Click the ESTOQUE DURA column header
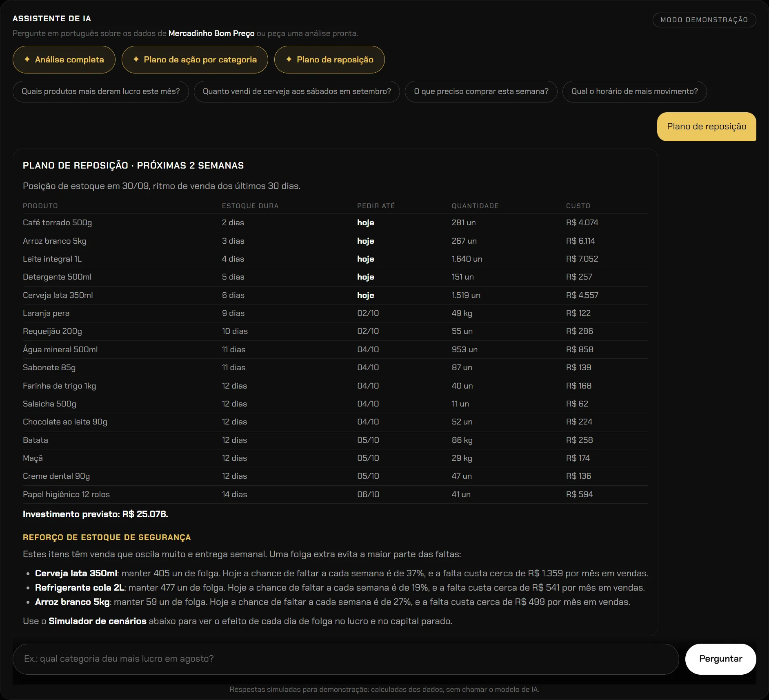 250,206
